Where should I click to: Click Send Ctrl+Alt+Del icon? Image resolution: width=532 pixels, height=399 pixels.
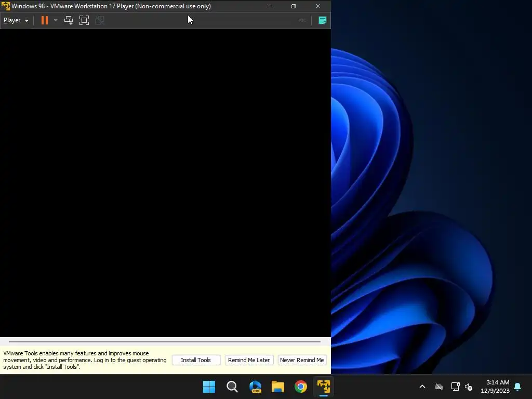(x=69, y=20)
